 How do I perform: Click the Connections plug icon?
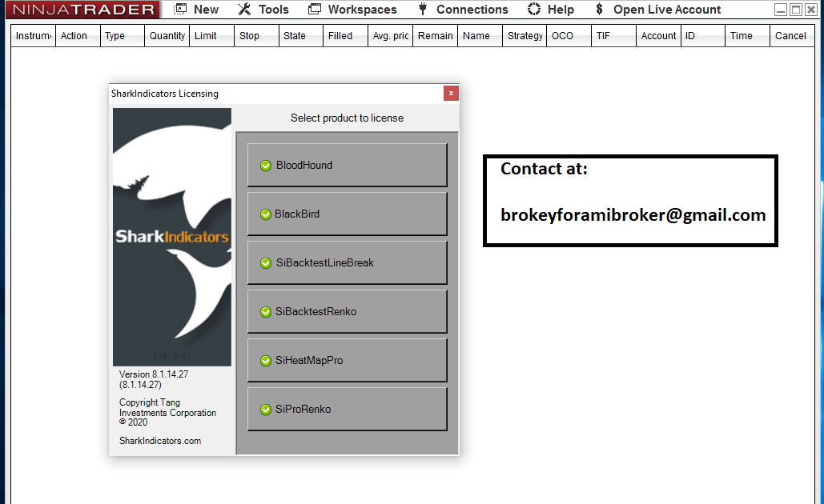[423, 9]
